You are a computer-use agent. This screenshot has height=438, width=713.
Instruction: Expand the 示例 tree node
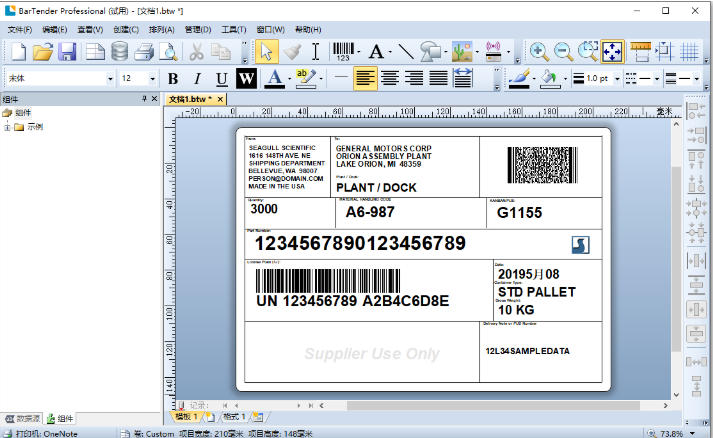8,127
